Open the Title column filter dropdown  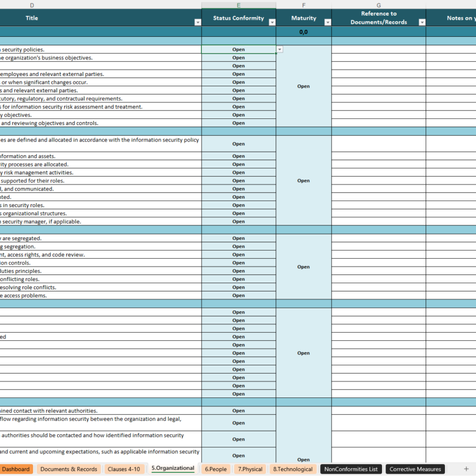coord(196,22)
